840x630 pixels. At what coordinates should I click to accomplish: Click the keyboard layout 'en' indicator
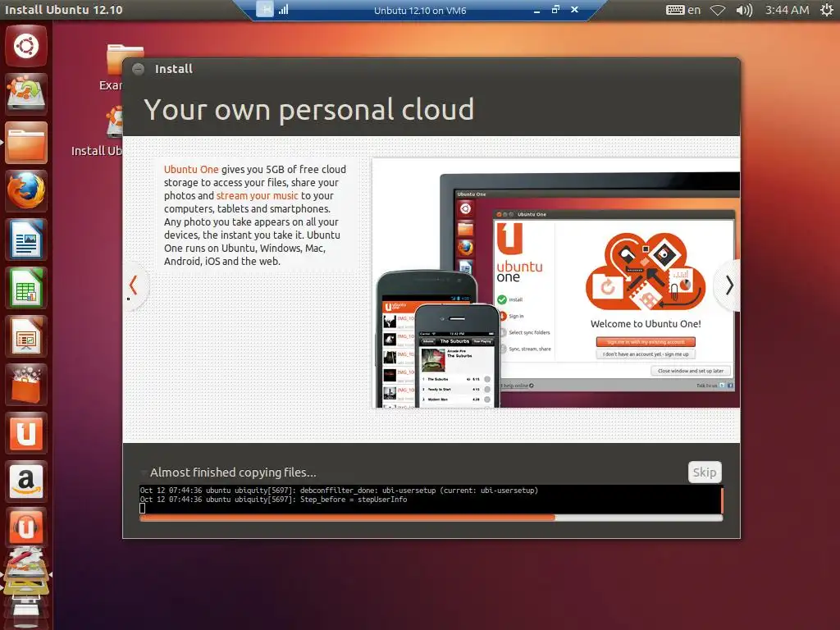[683, 10]
